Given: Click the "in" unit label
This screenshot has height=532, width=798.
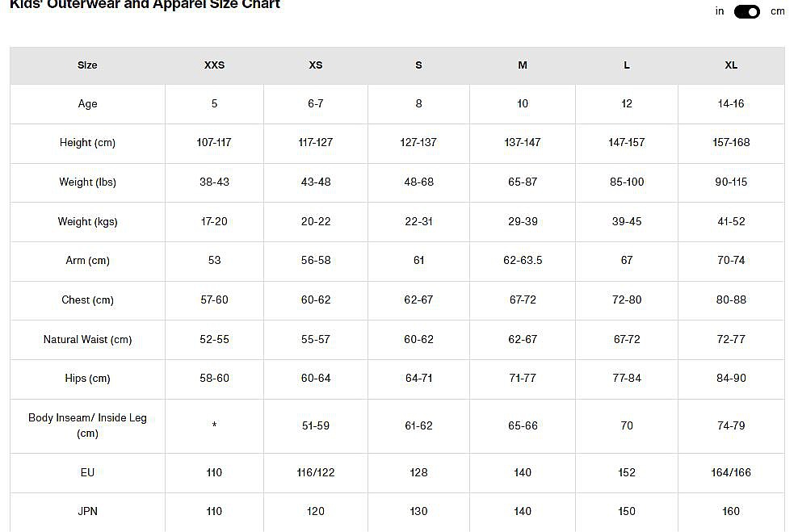Looking at the screenshot, I should pos(720,11).
